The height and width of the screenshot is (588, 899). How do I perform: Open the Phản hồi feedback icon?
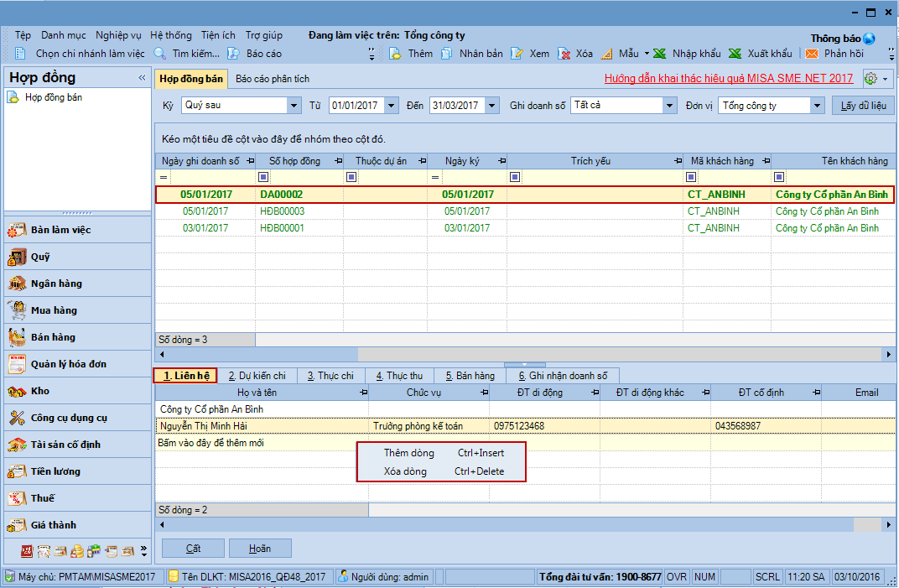(x=812, y=54)
